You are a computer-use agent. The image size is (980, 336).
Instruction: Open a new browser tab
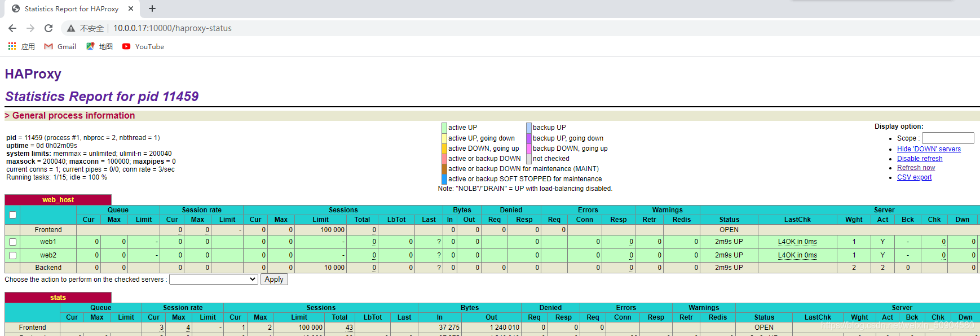pos(152,8)
